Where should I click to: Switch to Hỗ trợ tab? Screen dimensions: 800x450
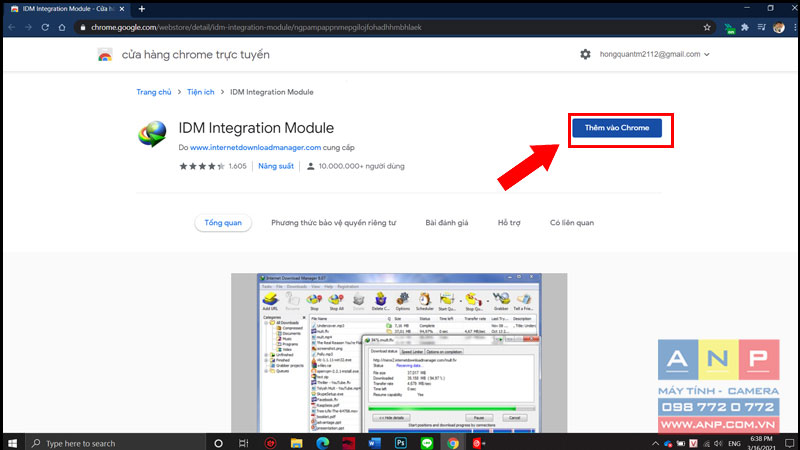(509, 223)
